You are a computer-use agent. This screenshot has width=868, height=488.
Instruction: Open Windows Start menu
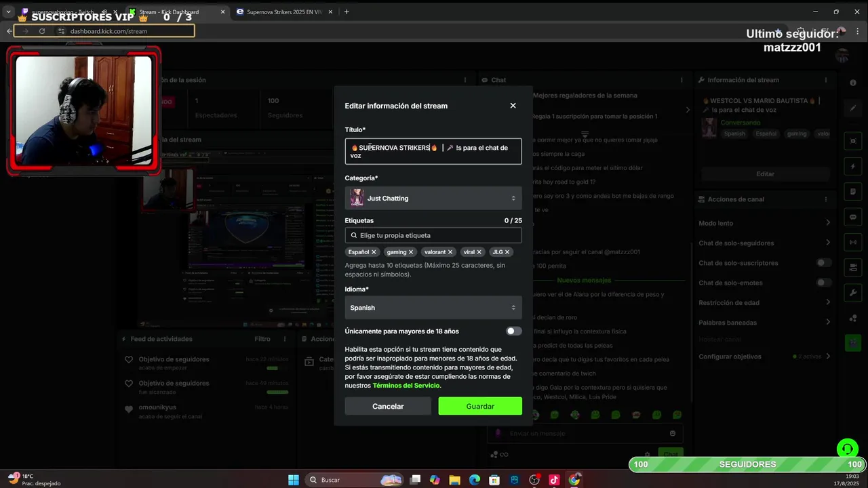click(294, 480)
